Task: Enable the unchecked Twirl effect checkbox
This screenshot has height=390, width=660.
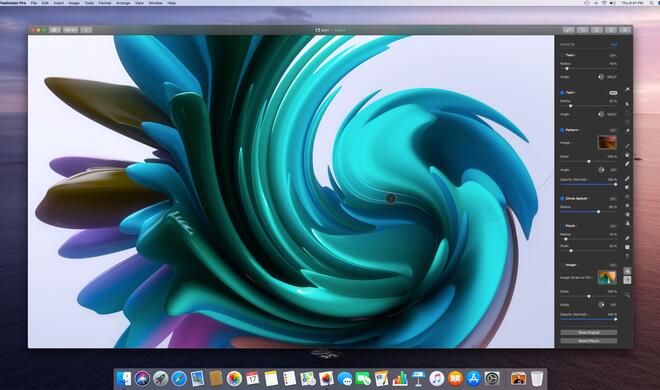Action: (x=562, y=55)
